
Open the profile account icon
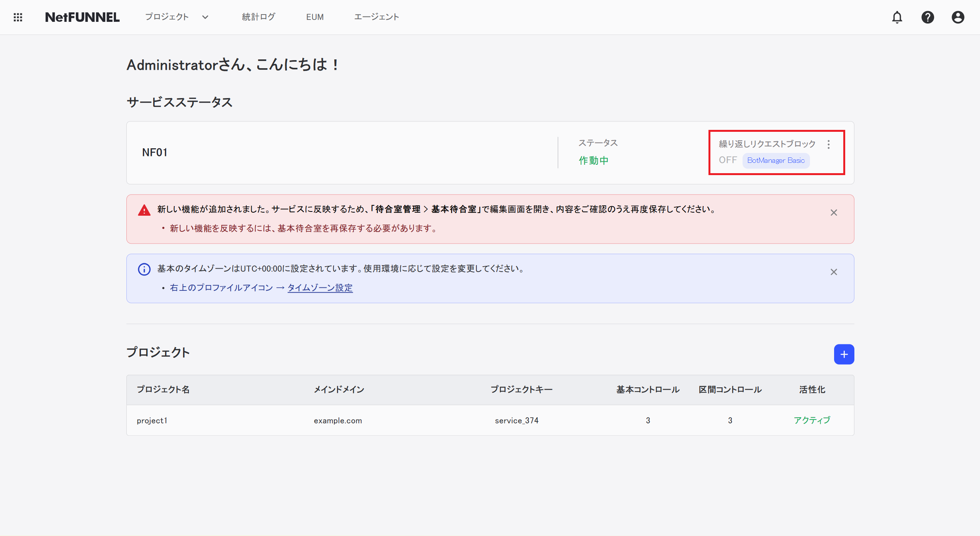[x=957, y=17]
